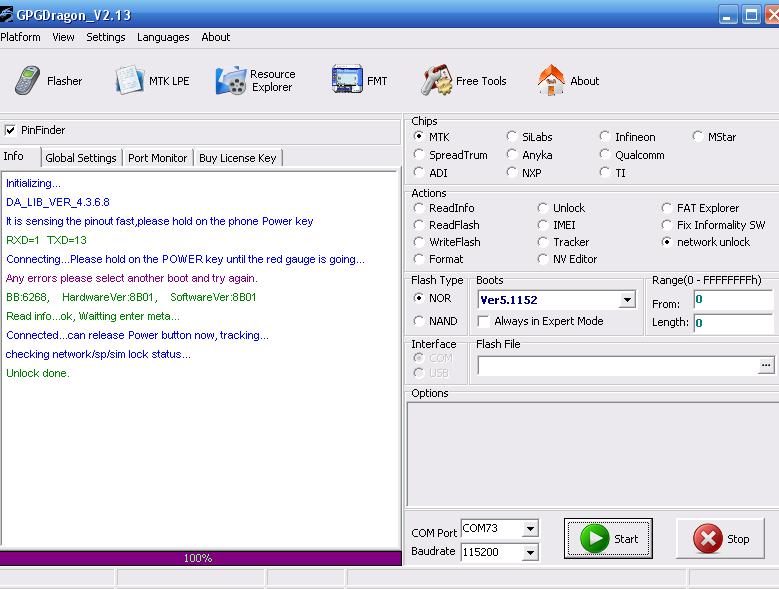Choose the ReadFlash action
Viewport: 779px width, 589px height.
tap(419, 225)
